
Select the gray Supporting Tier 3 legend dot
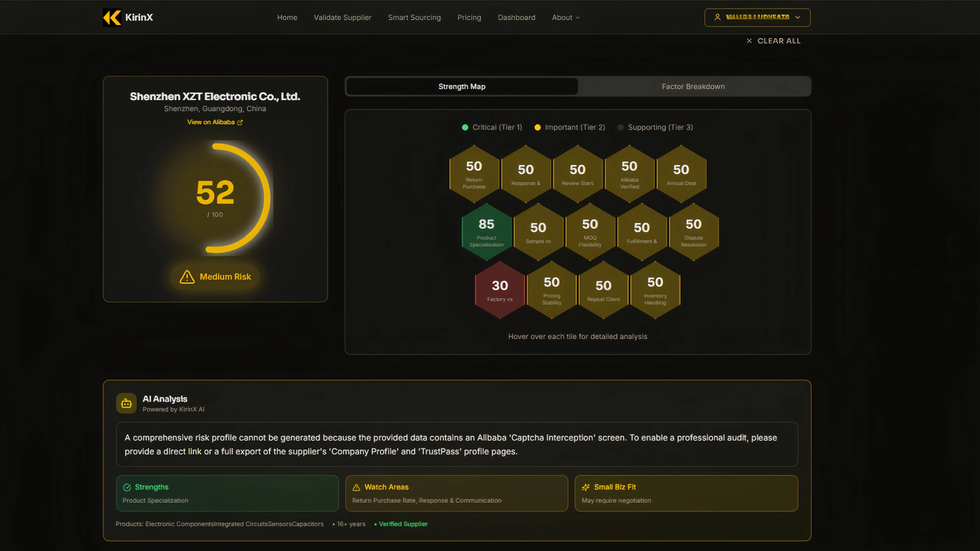(x=621, y=127)
